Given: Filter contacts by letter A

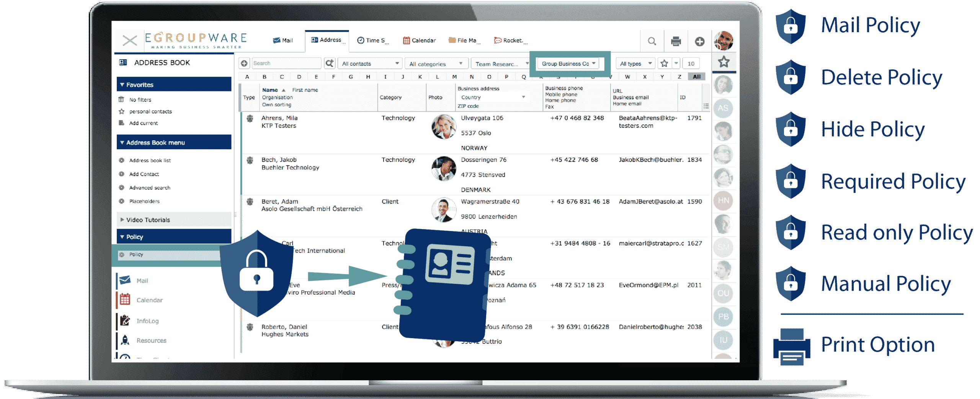Looking at the screenshot, I should [247, 77].
